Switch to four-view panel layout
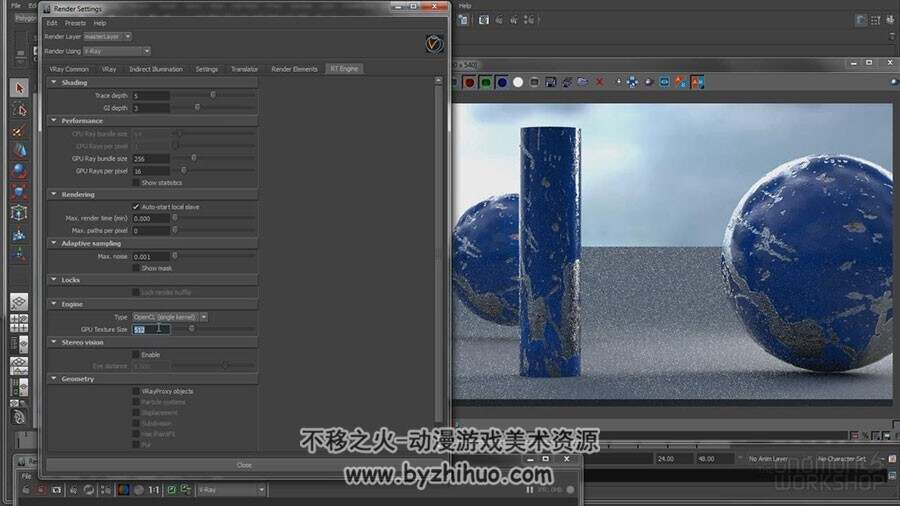The image size is (900, 506). click(x=19, y=323)
